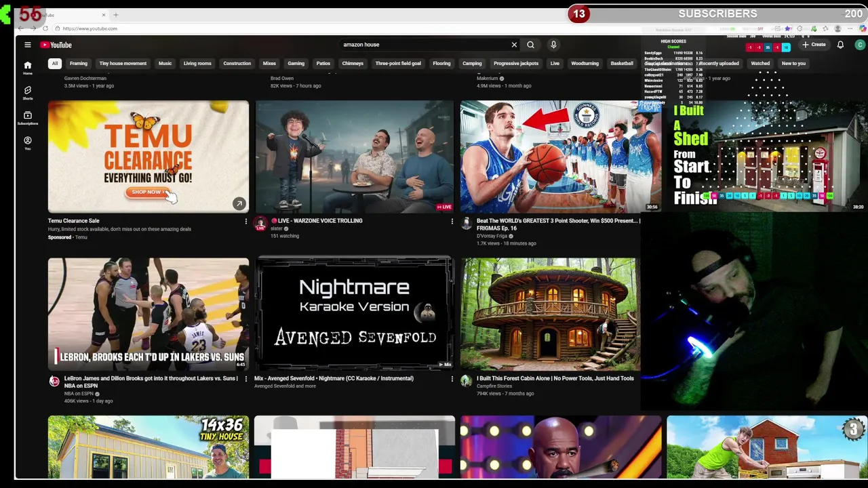This screenshot has height=488, width=868.
Task: Select the New to you chip
Action: click(x=793, y=63)
